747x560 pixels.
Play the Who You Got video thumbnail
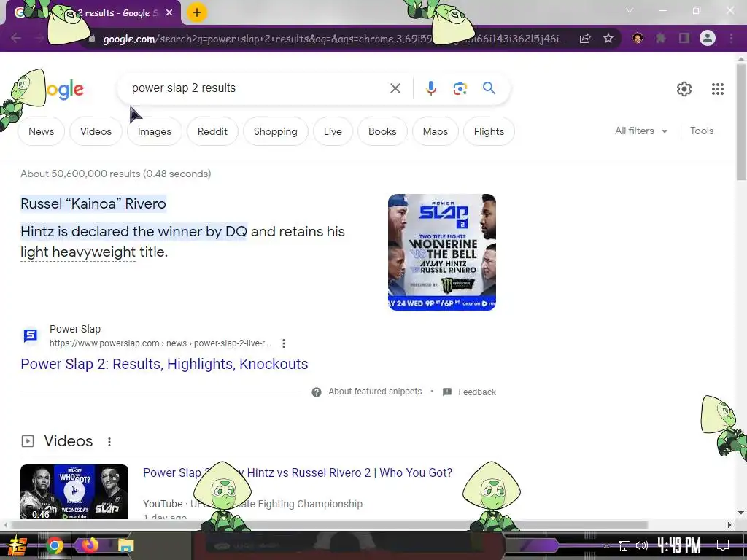tap(74, 492)
